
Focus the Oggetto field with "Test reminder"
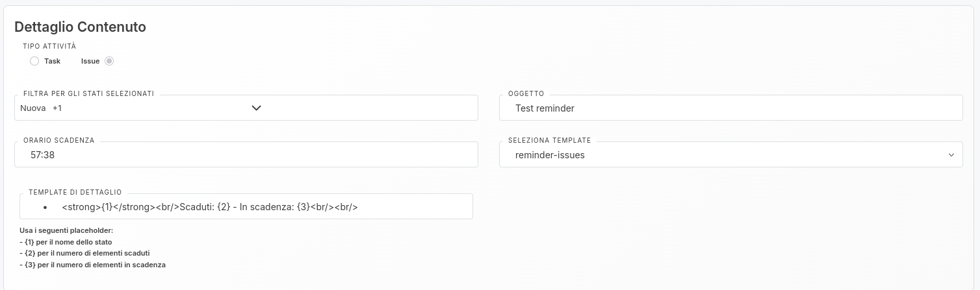point(730,108)
